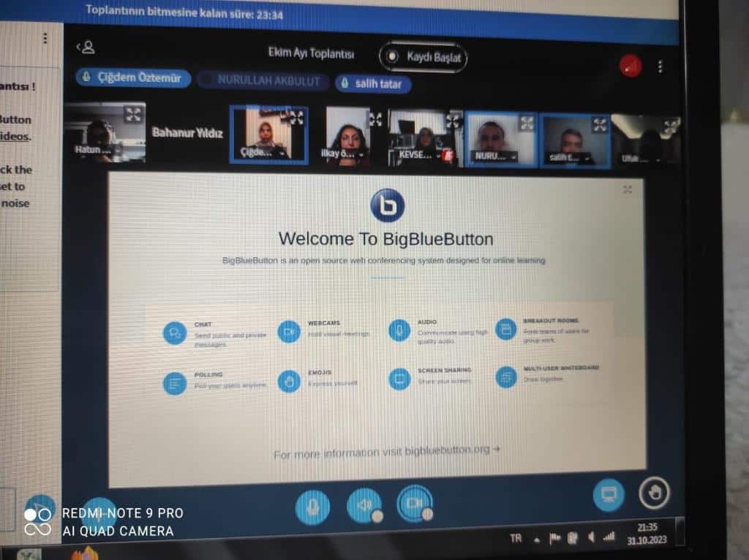Make the Ufuk webcam fullscreen
This screenshot has width=749, height=560.
671,126
